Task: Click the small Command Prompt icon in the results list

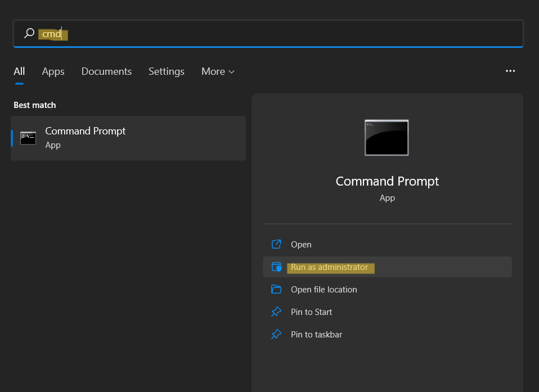Action: 28,138
